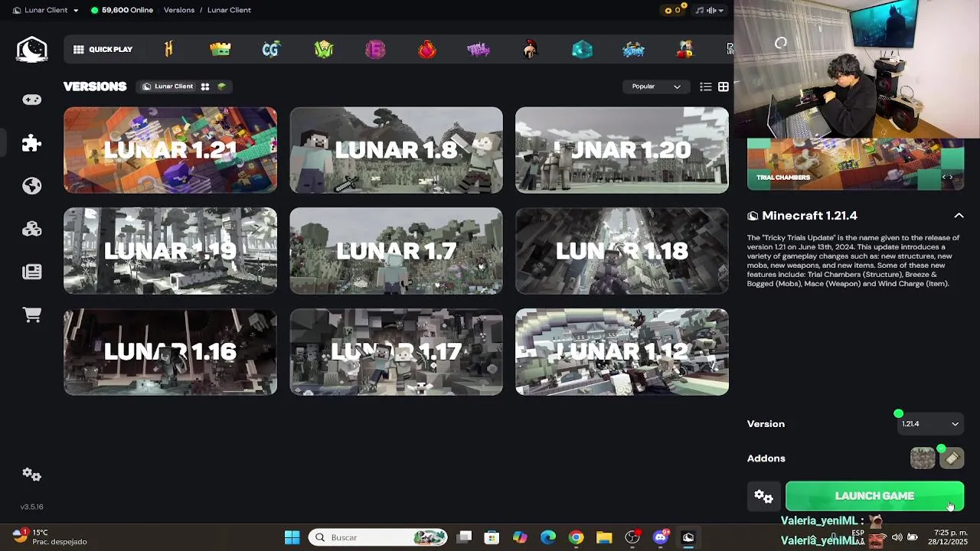
Task: Click Versions in the breadcrumb
Action: pyautogui.click(x=179, y=10)
